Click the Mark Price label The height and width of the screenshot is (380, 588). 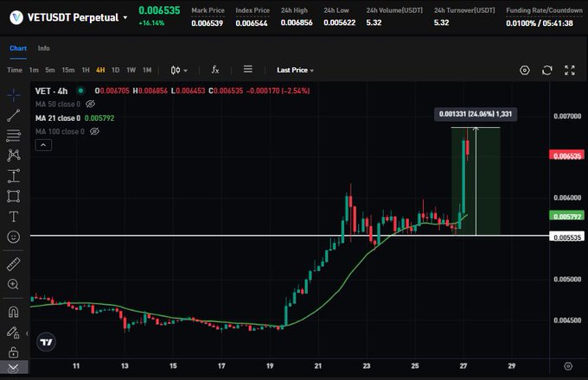208,10
